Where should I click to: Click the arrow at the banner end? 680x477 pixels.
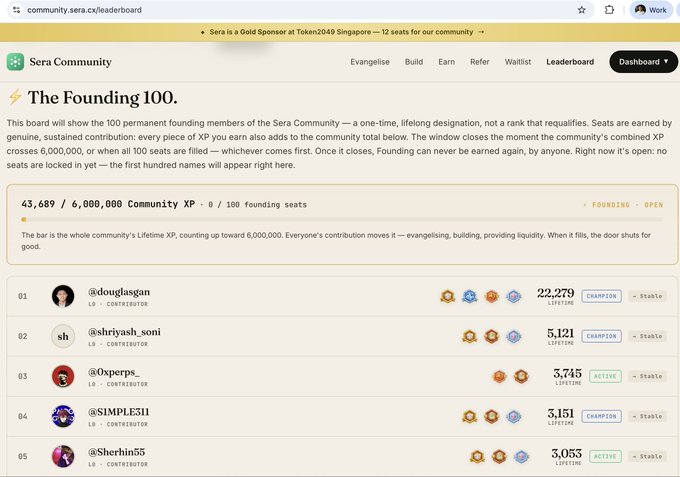point(481,32)
